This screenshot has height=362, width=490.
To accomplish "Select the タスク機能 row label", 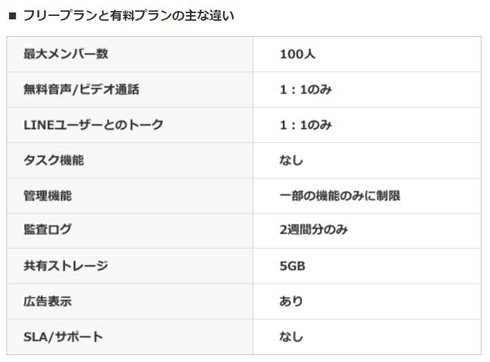I will tap(54, 160).
